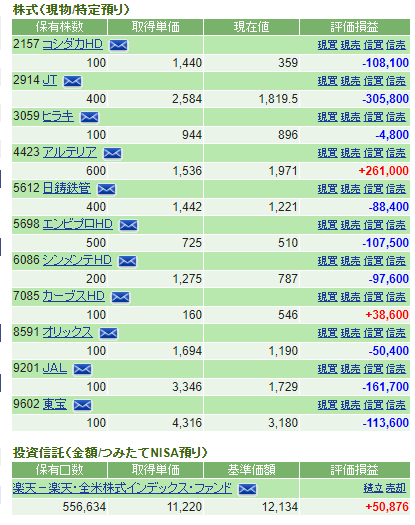Open the envelope icon next to オリックス
Viewport: 415px width, 525px height.
pyautogui.click(x=109, y=333)
